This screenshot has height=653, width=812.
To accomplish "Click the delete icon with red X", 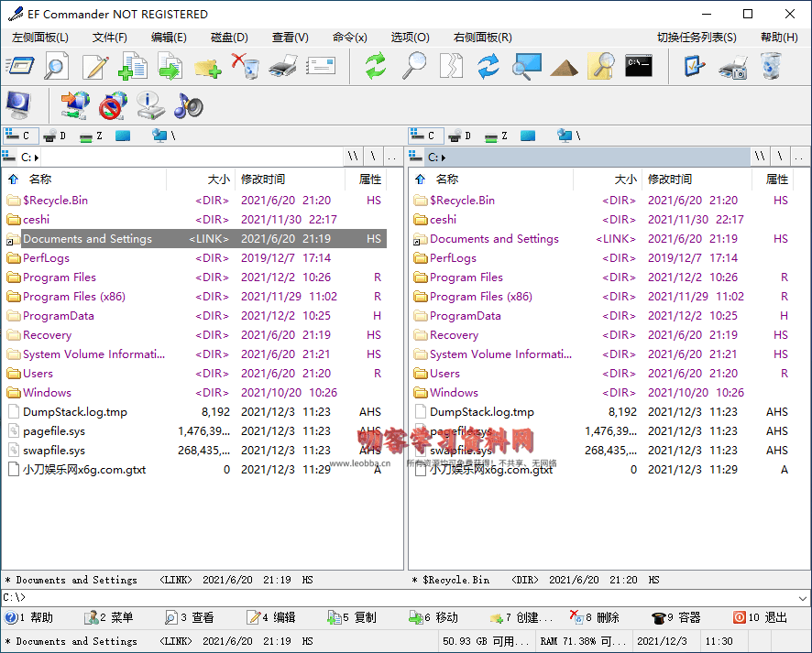I will coord(246,66).
